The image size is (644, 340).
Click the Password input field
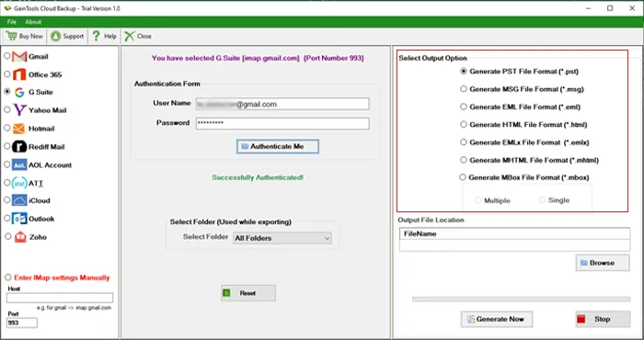point(282,123)
